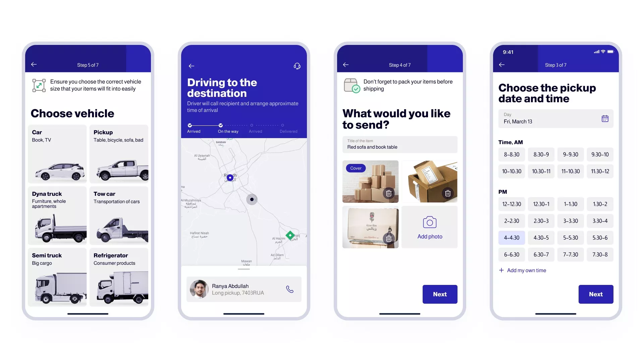Click the calendar icon to pick date
This screenshot has height=362, width=644.
pyautogui.click(x=605, y=118)
